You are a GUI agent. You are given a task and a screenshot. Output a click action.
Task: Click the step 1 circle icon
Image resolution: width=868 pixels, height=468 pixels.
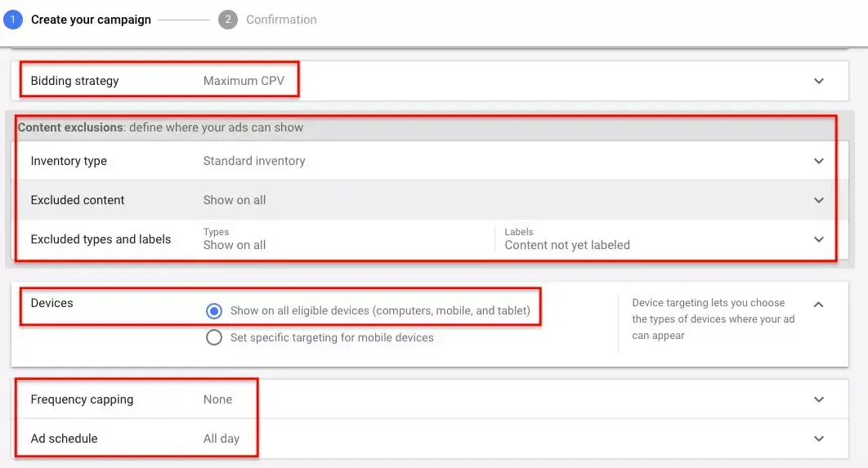click(13, 20)
